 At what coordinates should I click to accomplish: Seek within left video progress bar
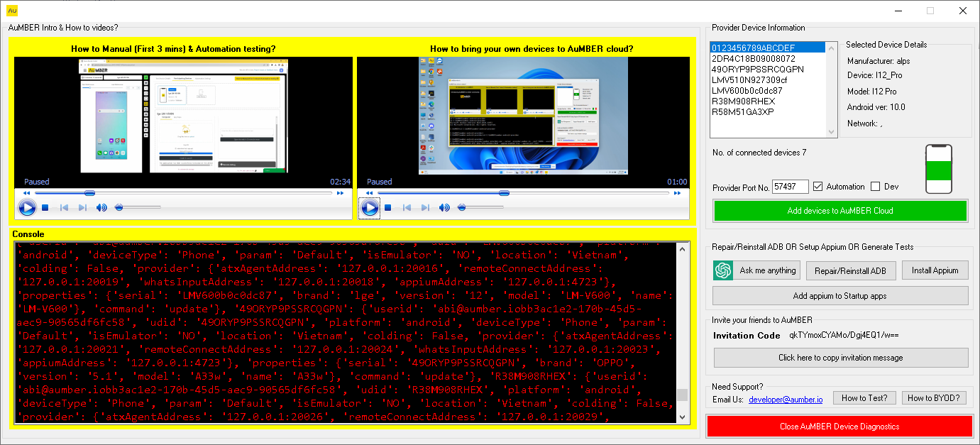pyautogui.click(x=183, y=193)
